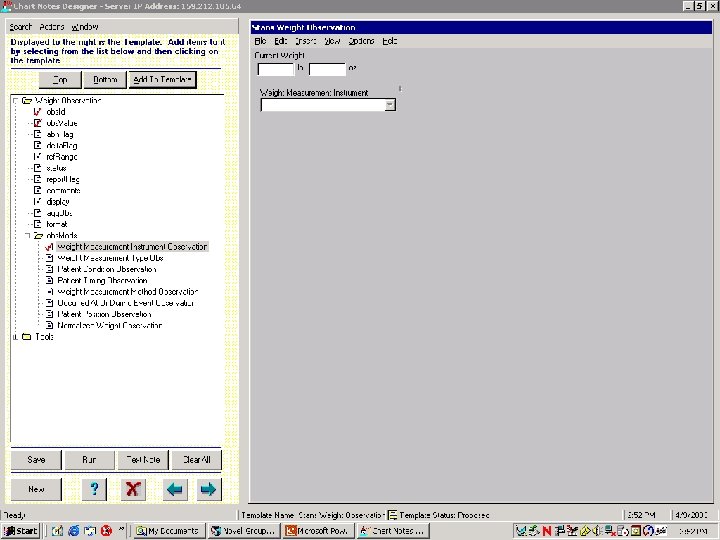Screen dimensions: 720x540
Task: Toggle the reportFlag item check icon
Action: pos(37,179)
